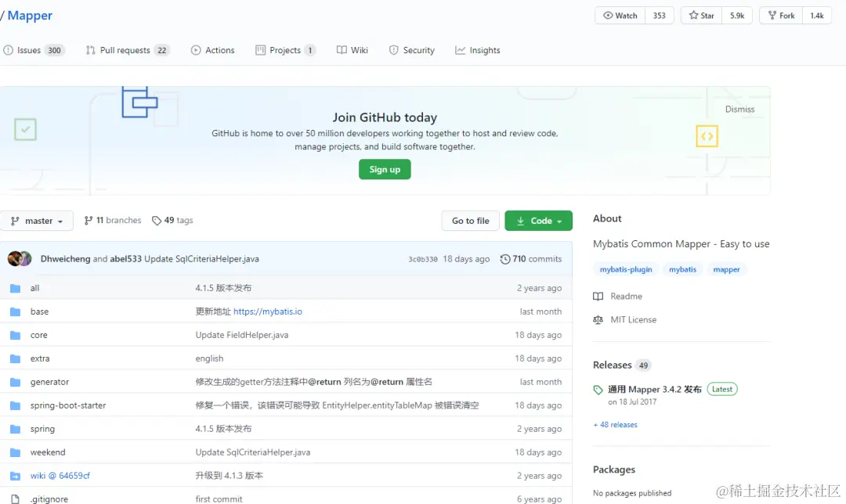This screenshot has width=846, height=504.
Task: Open the Wiki tab
Action: (x=352, y=50)
